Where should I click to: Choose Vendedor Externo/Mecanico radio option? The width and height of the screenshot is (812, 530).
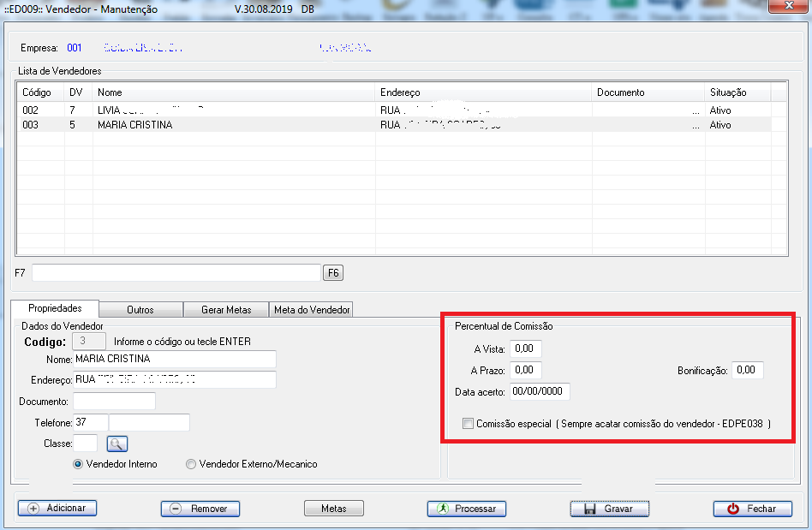pos(191,464)
